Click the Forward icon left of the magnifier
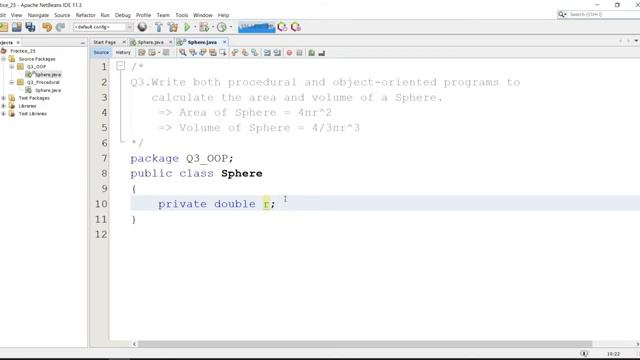Viewport: 640px width, 360px height. click(x=166, y=53)
